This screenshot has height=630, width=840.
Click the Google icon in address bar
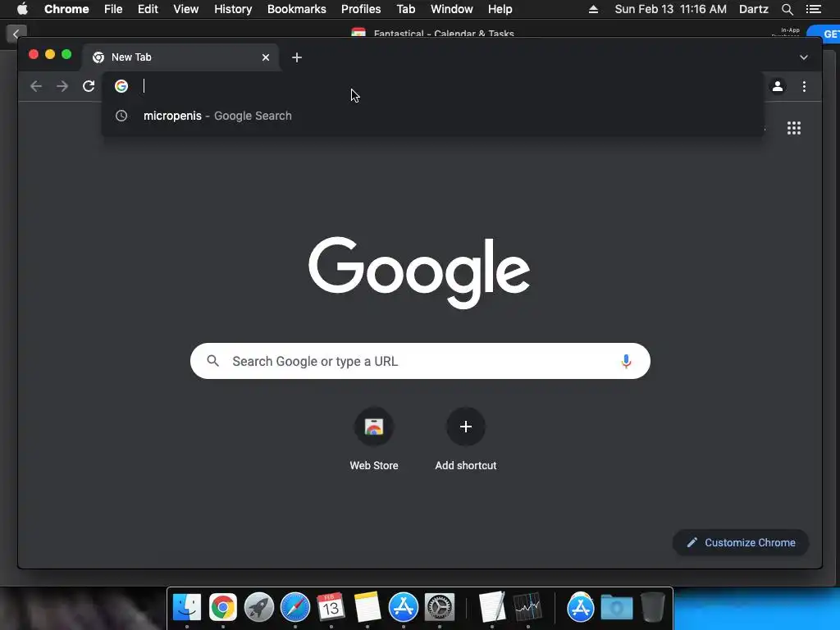pyautogui.click(x=121, y=86)
